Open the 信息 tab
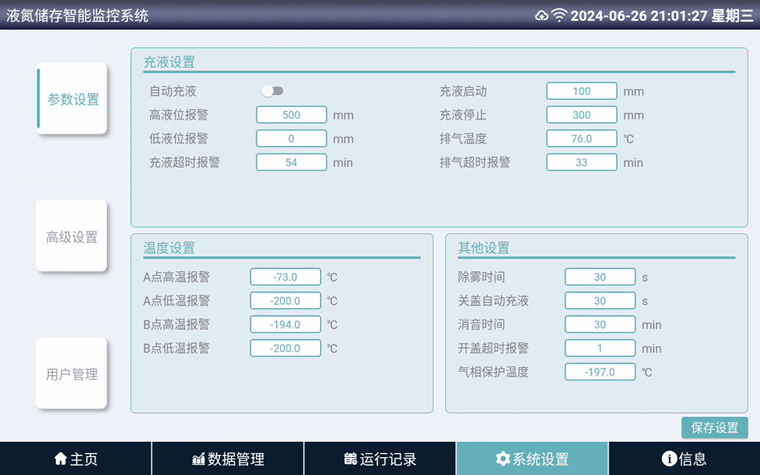The width and height of the screenshot is (760, 475). pos(684,459)
